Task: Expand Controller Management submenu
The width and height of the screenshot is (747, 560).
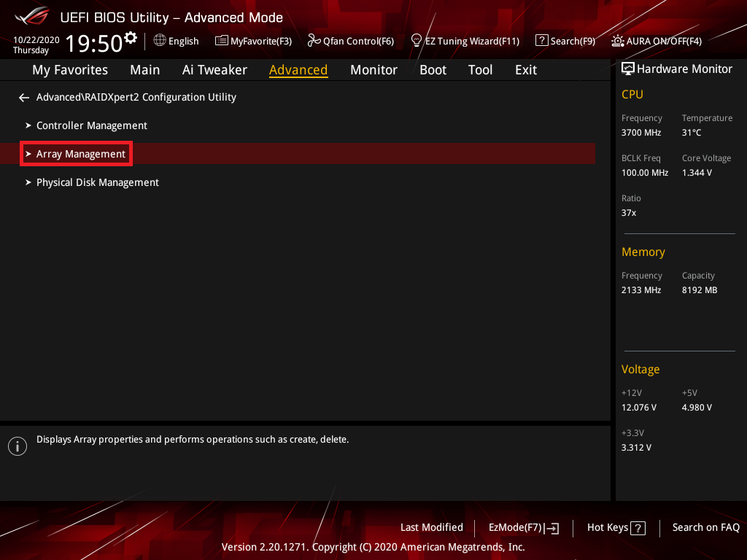Action: (x=91, y=125)
